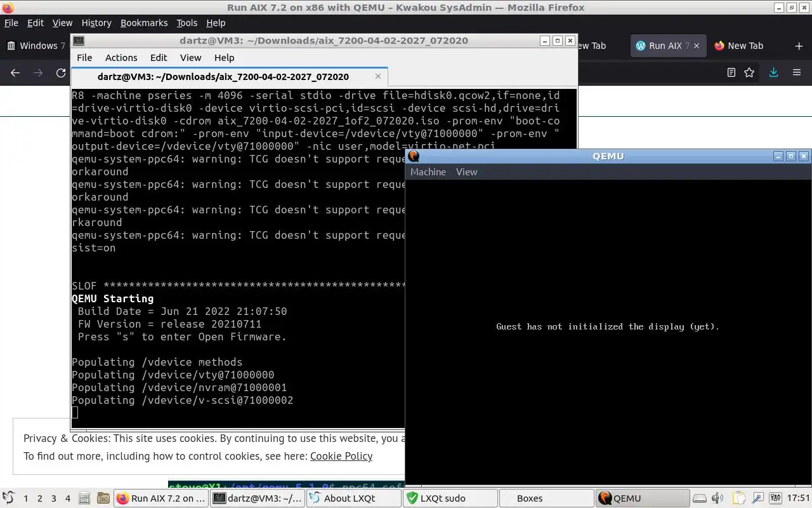Activate QEMU taskbar button
The width and height of the screenshot is (812, 508).
pyautogui.click(x=643, y=498)
